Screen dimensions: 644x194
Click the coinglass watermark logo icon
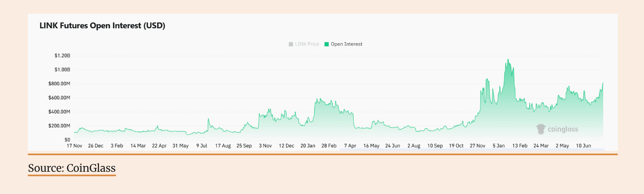click(x=541, y=129)
